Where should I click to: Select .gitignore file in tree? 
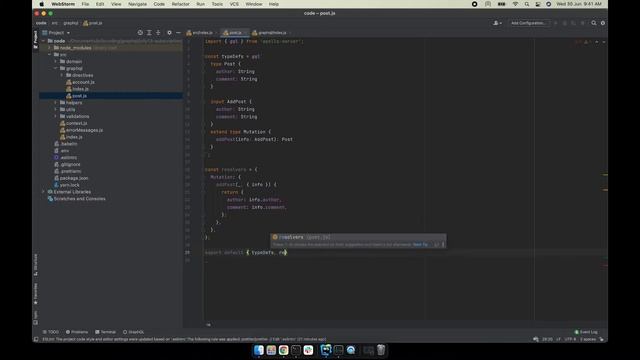pyautogui.click(x=70, y=164)
